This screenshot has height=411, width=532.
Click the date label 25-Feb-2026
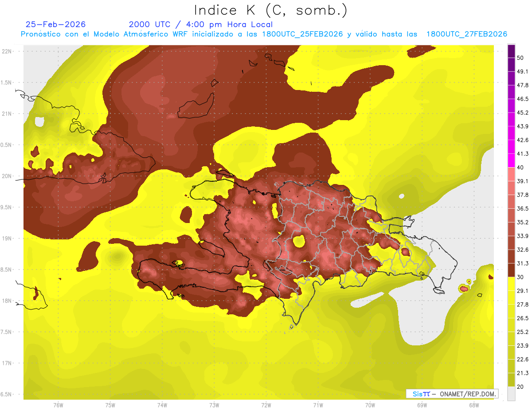(55, 24)
